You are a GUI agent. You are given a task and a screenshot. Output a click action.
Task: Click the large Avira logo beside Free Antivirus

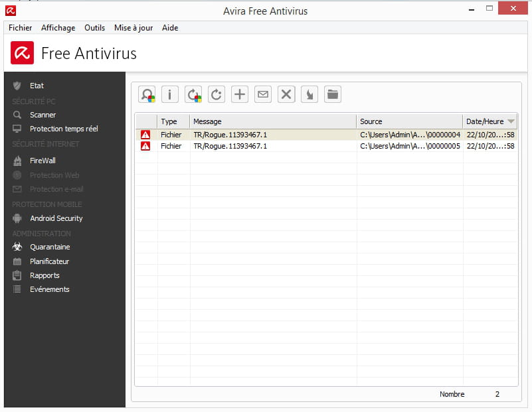(x=22, y=53)
